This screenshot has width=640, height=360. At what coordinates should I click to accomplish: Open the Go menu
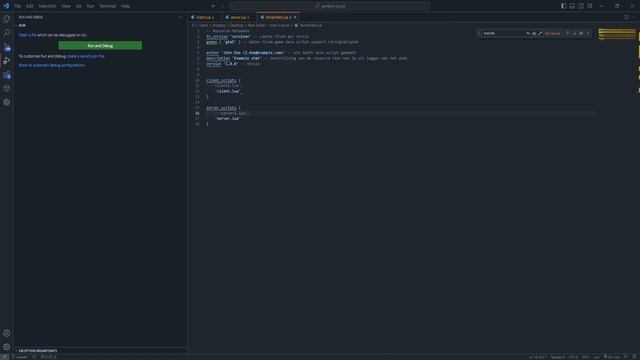78,6
